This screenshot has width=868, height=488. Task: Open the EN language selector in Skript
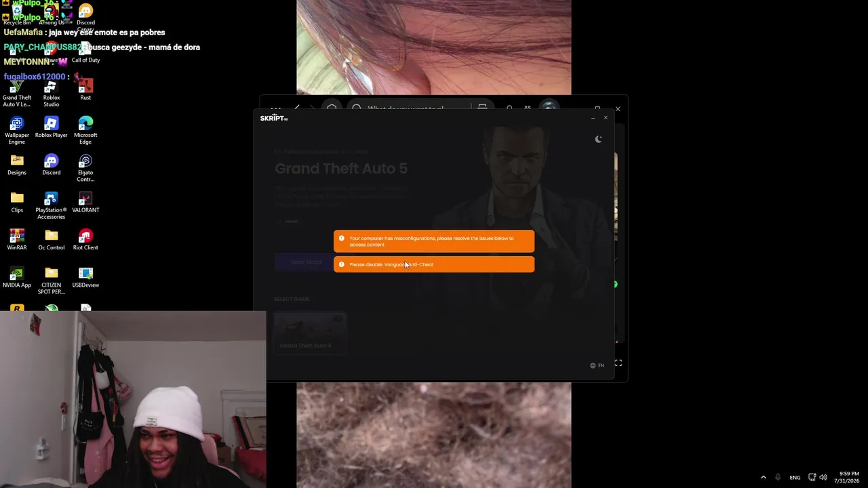(x=597, y=365)
